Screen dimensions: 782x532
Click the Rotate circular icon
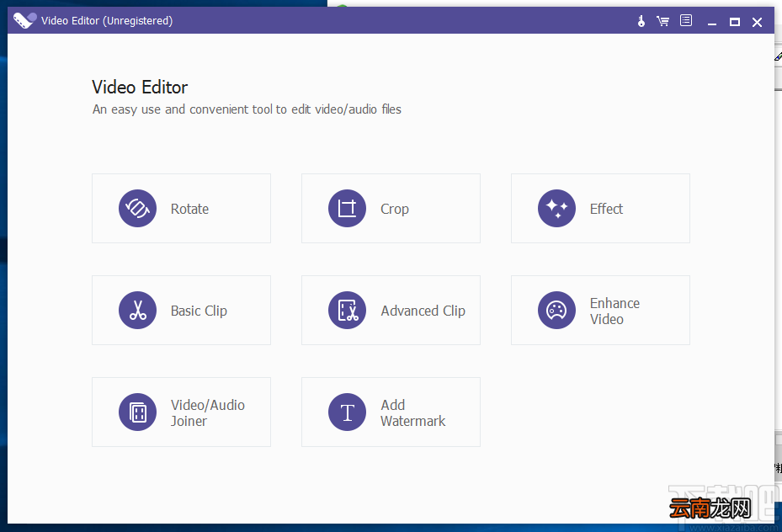138,209
